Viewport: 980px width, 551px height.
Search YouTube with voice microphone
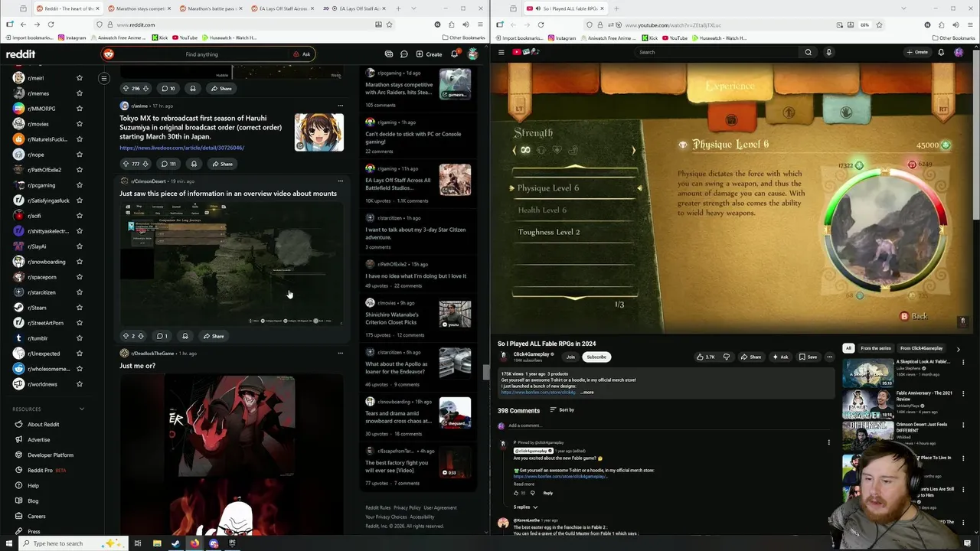828,52
